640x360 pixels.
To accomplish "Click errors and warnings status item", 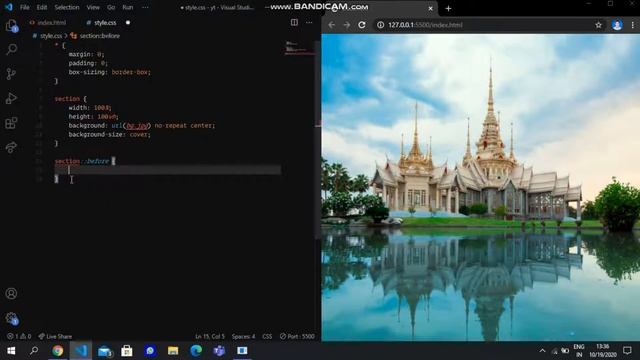I will pyautogui.click(x=19, y=336).
